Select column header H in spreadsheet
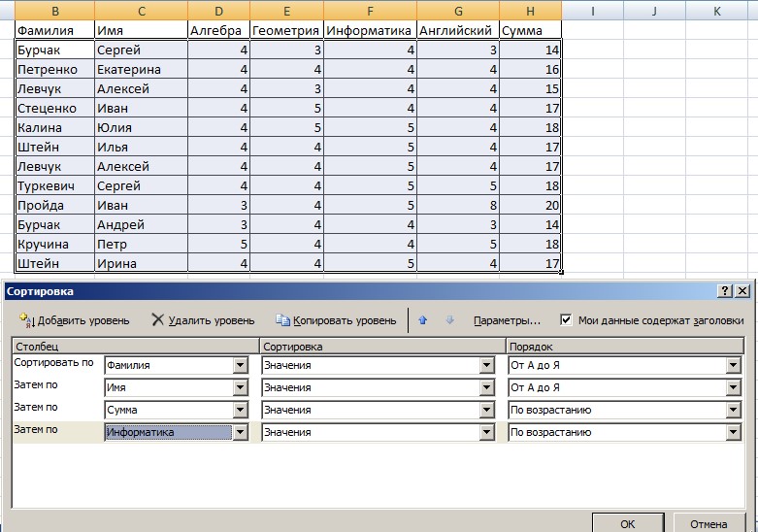Viewport: 758px width, 532px height. [x=530, y=11]
